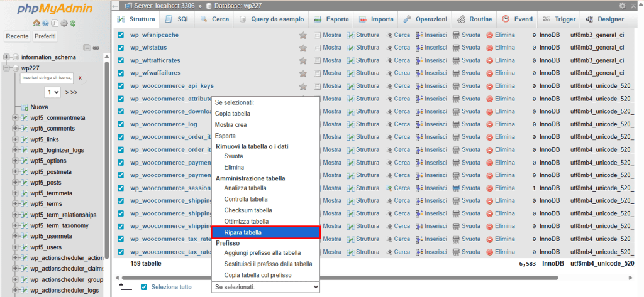The image size is (644, 297).
Task: Star the wp_wfwaffailures table as favorite
Action: click(303, 73)
